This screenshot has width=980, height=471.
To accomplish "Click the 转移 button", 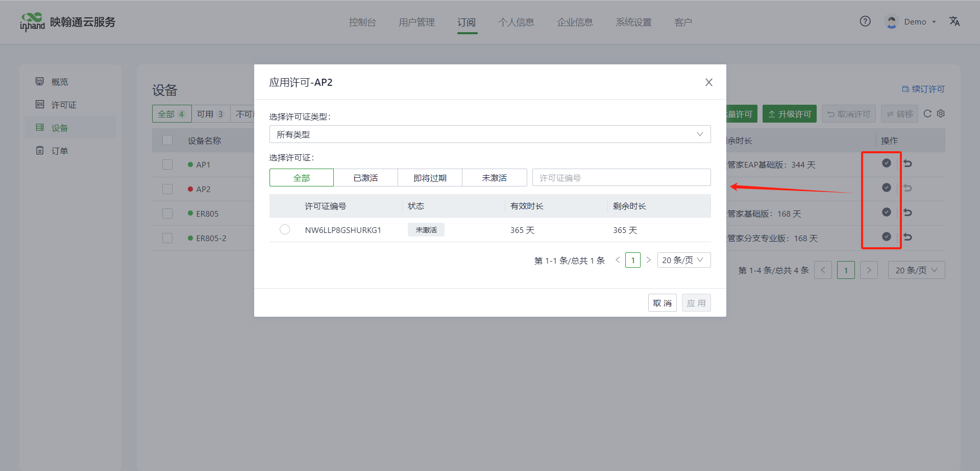I will click(x=900, y=114).
